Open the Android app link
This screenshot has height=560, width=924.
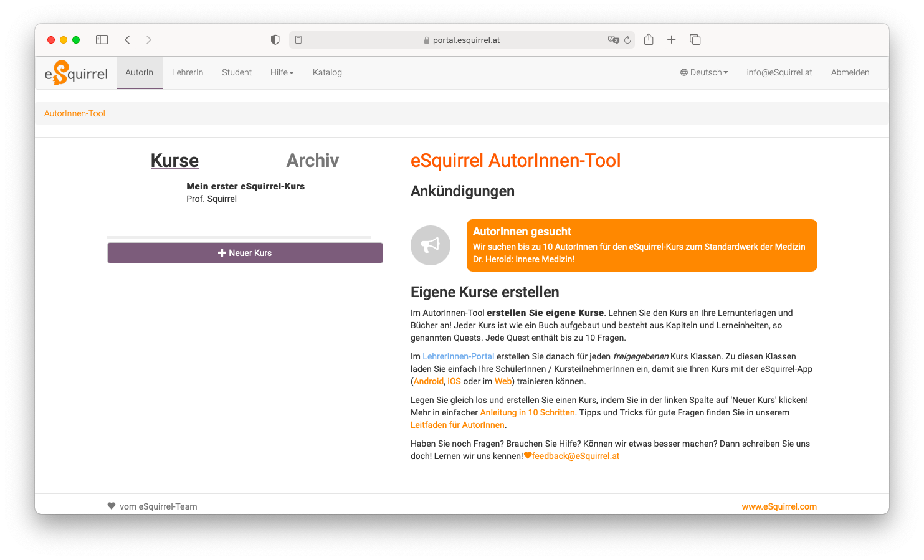tap(429, 381)
